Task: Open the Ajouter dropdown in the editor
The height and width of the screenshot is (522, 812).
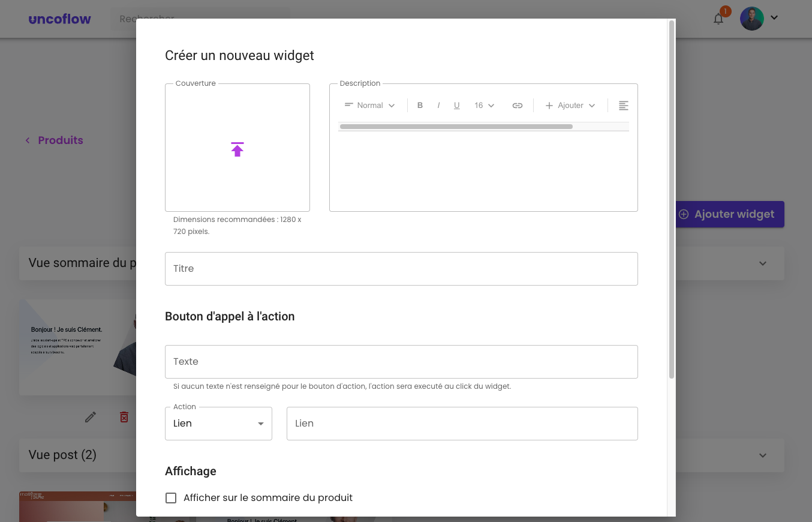Action: [x=570, y=106]
